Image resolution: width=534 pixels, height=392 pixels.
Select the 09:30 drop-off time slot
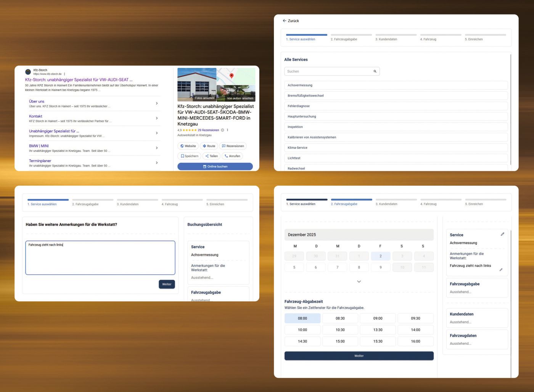(415, 318)
